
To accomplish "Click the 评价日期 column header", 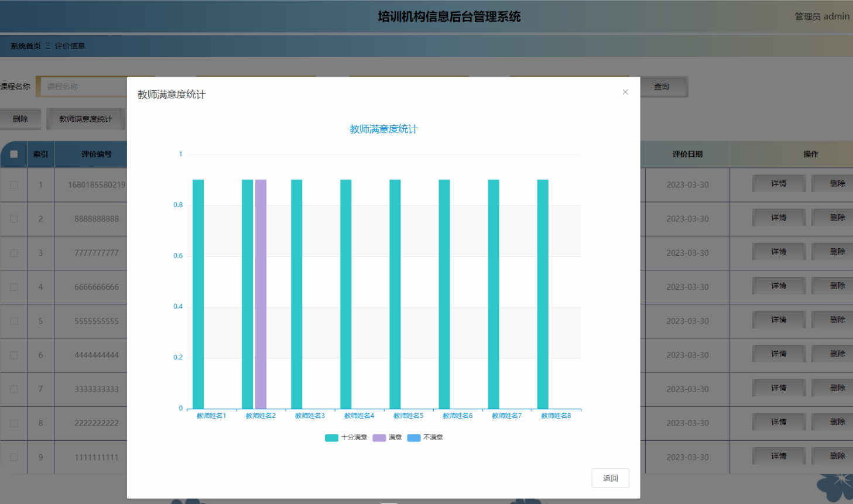I will click(687, 155).
